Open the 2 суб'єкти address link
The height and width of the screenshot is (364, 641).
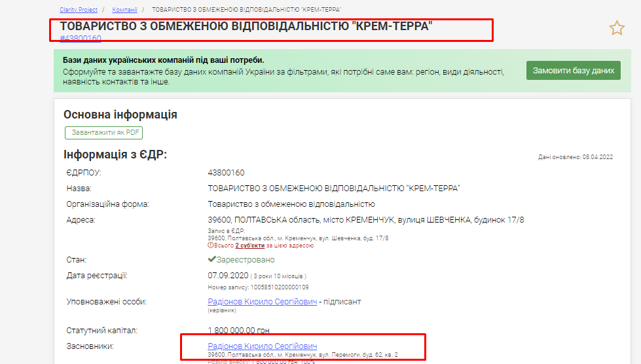[x=250, y=246]
